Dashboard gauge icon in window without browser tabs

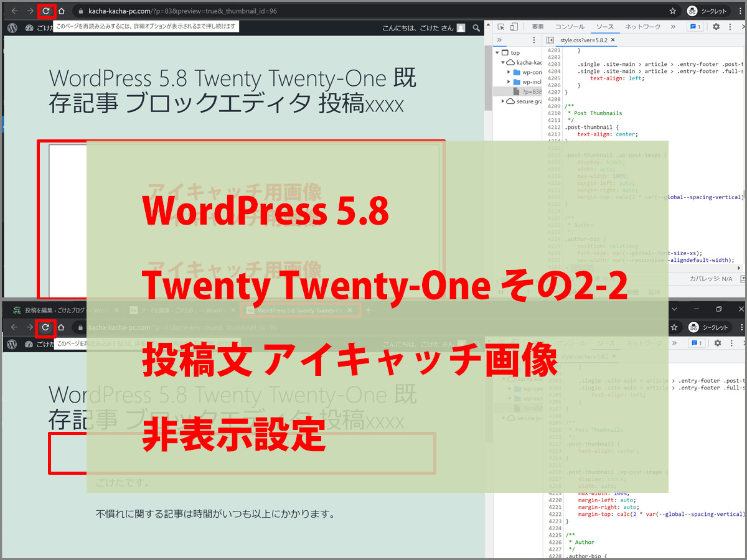coord(29,27)
